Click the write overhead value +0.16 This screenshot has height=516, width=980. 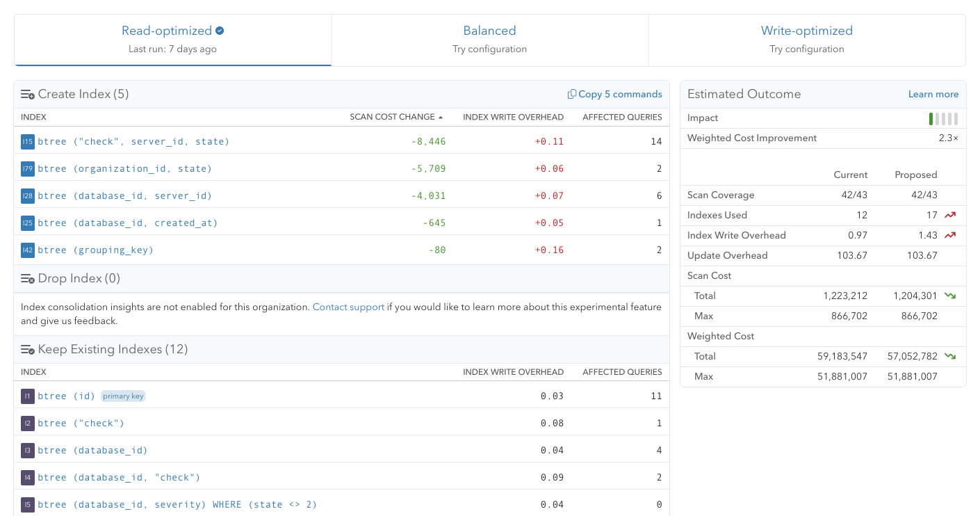click(549, 250)
